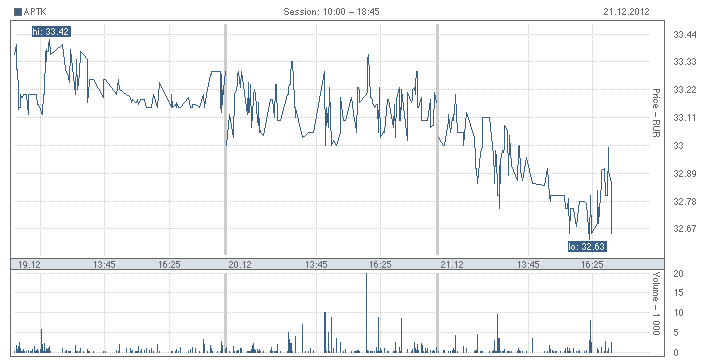The image size is (718, 360).
Task: Click the gray separator line before 20.12
Action: 225,139
